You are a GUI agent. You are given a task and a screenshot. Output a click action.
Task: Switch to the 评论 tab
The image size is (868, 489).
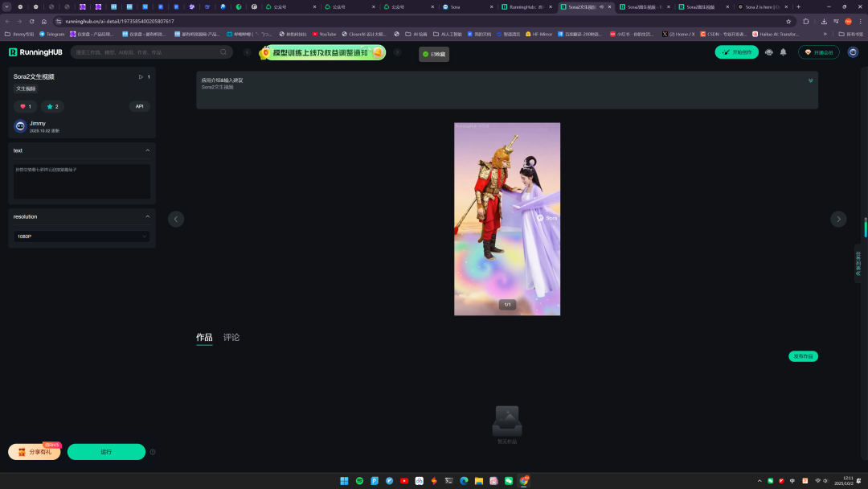(x=231, y=337)
